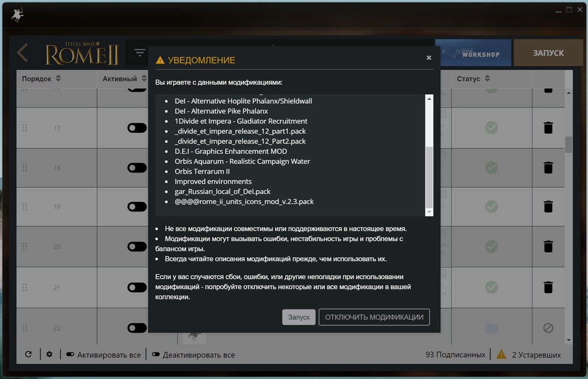Image resolution: width=588 pixels, height=379 pixels.
Task: Toggle the active switch for mod 17
Action: pyautogui.click(x=137, y=128)
